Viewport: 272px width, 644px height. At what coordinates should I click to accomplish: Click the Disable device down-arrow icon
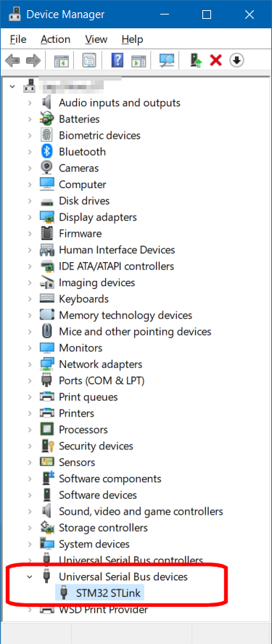pos(236,61)
